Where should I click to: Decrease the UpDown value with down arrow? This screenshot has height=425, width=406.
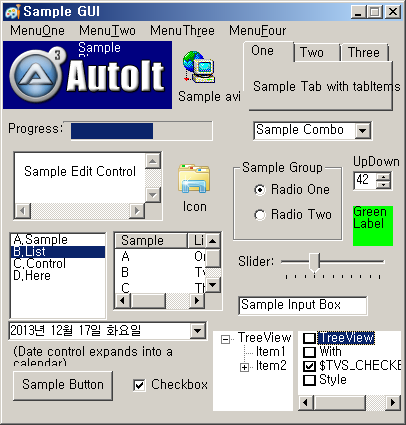click(384, 185)
